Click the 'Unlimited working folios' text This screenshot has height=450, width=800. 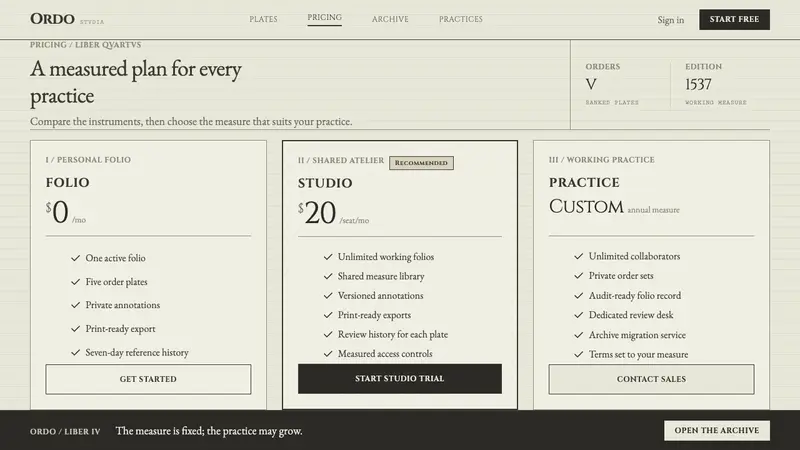(386, 257)
